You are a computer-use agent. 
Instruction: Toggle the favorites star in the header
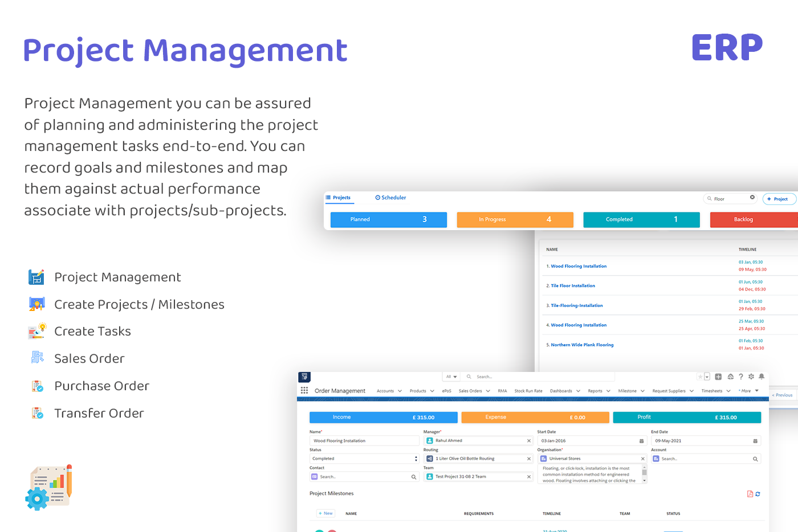click(x=701, y=377)
